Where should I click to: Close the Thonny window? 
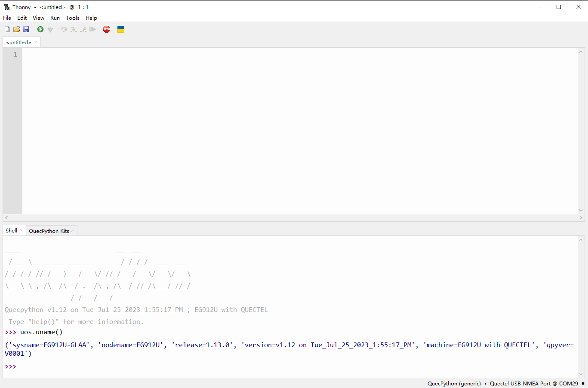(579, 7)
